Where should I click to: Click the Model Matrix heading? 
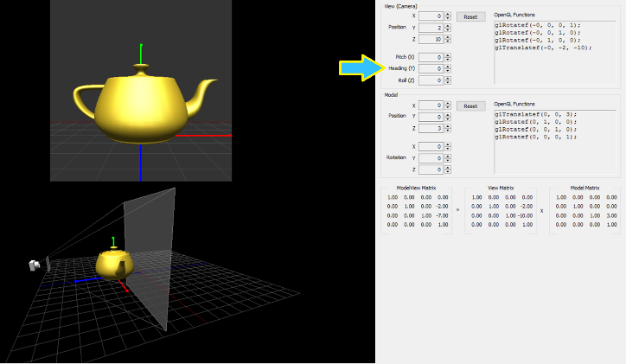point(584,188)
